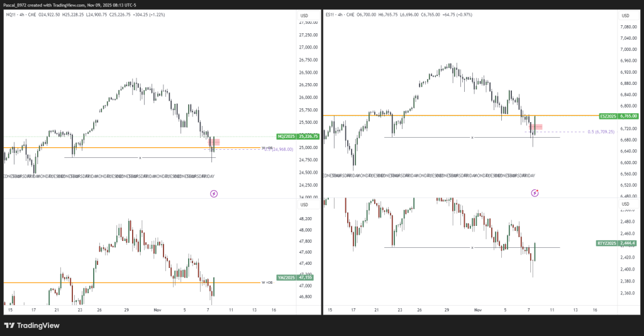Open the USD currency selector on NQ chart
The image size is (644, 336).
click(304, 15)
